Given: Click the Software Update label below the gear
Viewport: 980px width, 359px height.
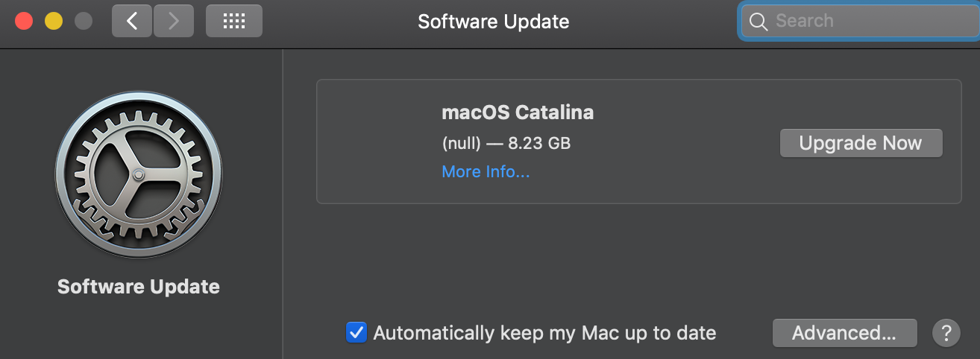Looking at the screenshot, I should coord(139,287).
